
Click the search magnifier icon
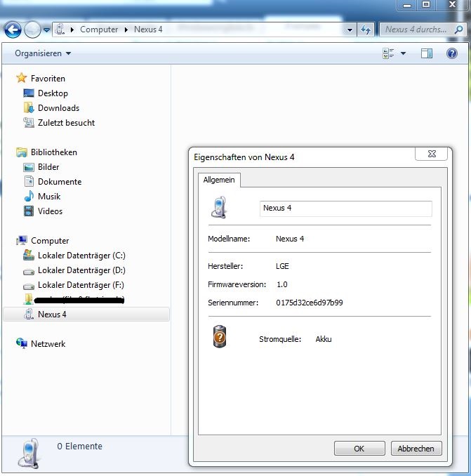458,29
